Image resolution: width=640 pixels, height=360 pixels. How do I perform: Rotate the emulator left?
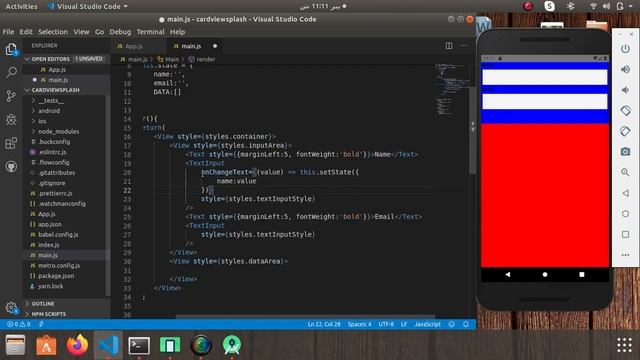625,111
